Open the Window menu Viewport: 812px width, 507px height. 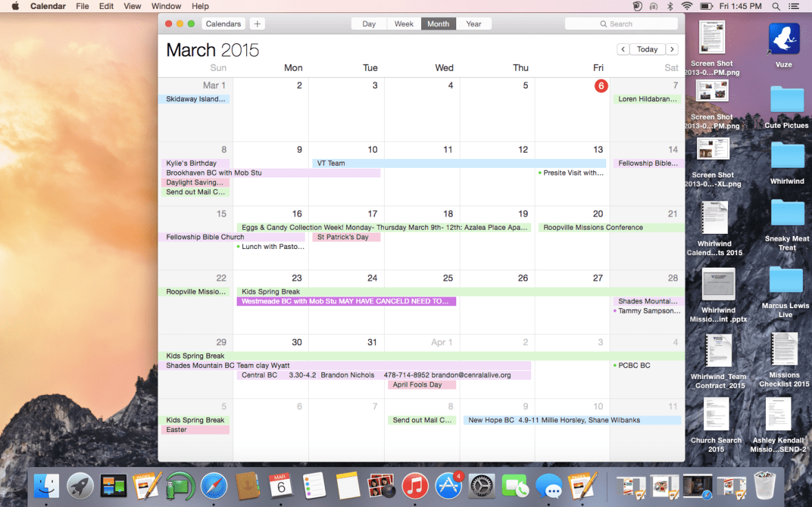(x=166, y=6)
